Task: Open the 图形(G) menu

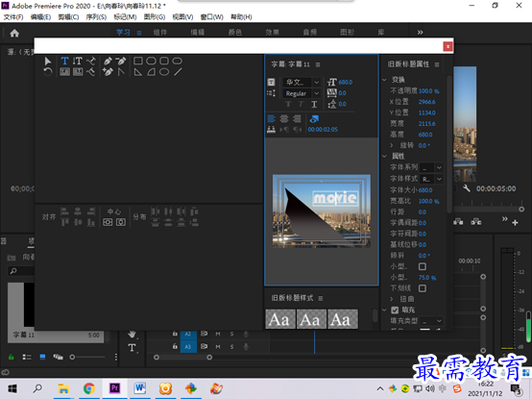Action: tap(155, 17)
